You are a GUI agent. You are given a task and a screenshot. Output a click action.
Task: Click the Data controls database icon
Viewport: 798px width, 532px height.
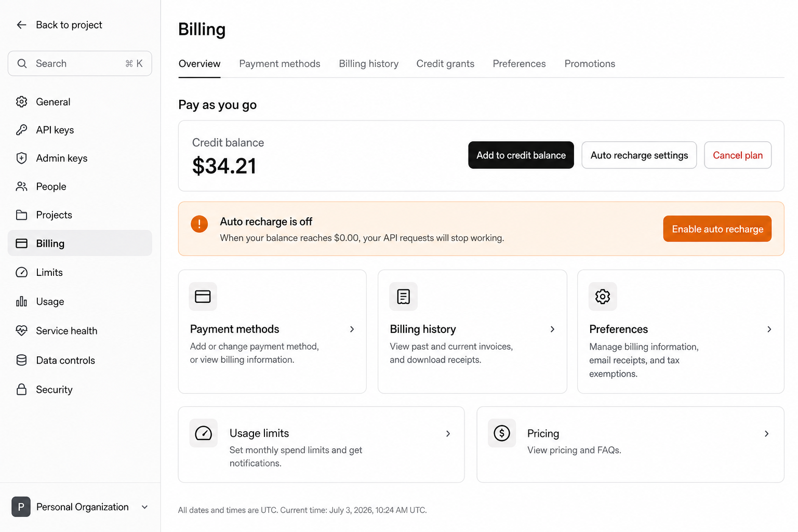(x=21, y=360)
